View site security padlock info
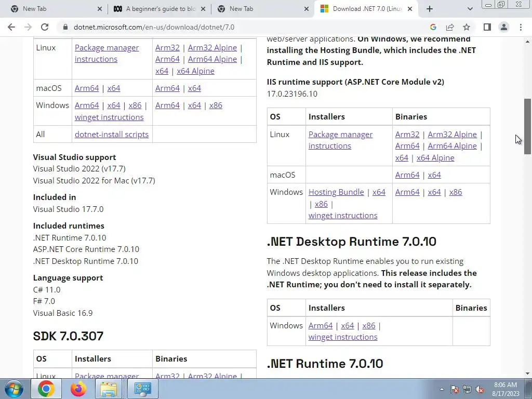Screen dimensions: 532x399 [65, 27]
